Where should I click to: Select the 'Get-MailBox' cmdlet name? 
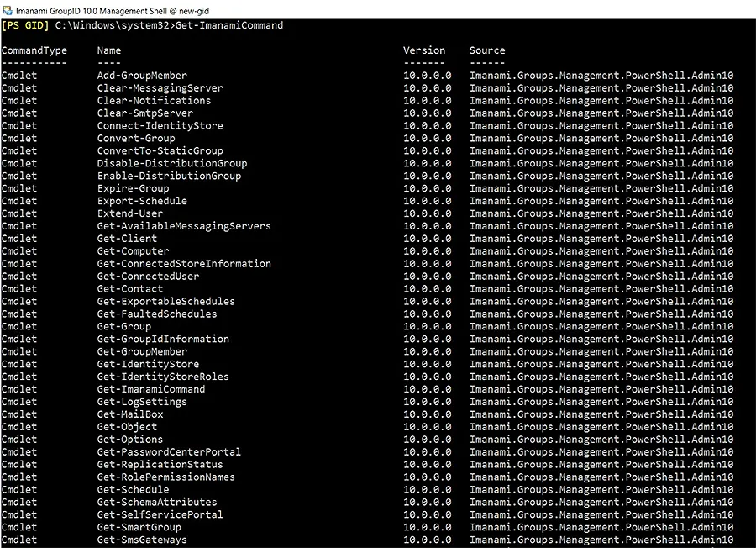[130, 414]
